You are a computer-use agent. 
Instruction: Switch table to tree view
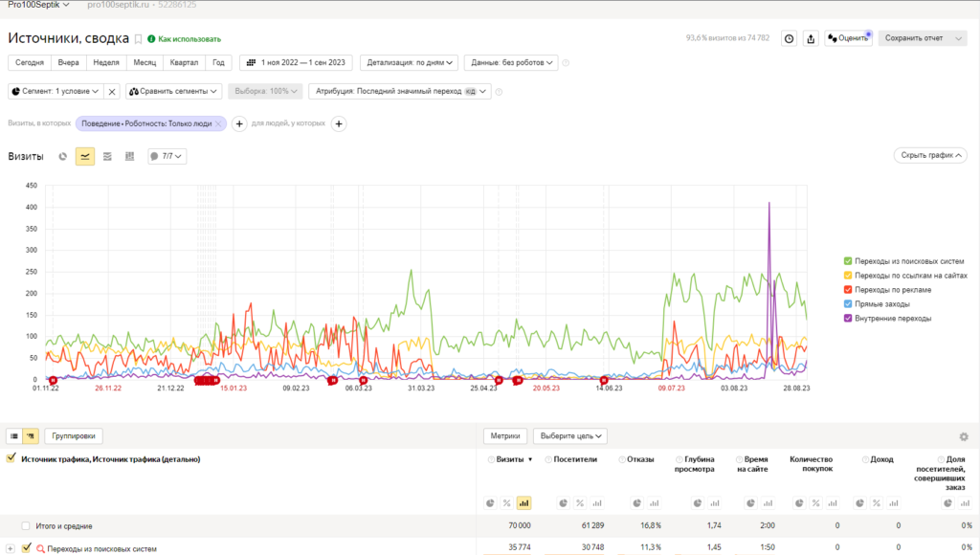tap(31, 436)
